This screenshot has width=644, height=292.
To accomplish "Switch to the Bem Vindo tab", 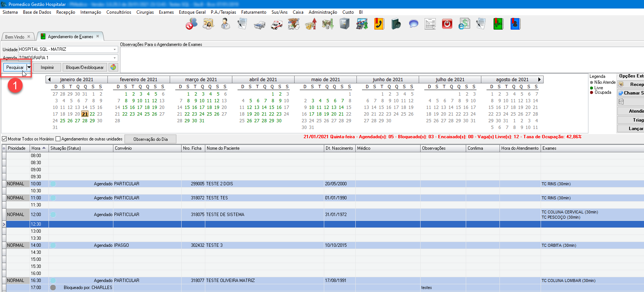I will click(15, 37).
